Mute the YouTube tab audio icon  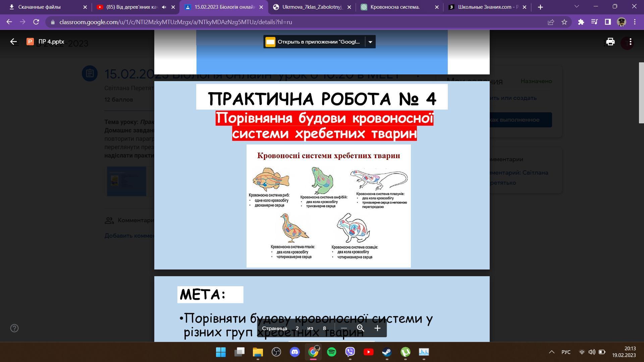pos(164,7)
